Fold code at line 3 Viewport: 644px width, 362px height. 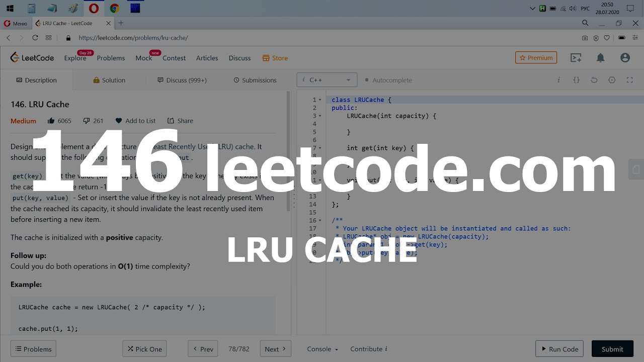tap(320, 116)
